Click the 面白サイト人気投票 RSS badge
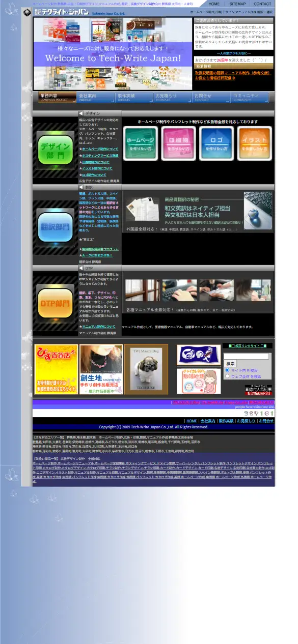This screenshot has width=298, height=644. click(258, 390)
